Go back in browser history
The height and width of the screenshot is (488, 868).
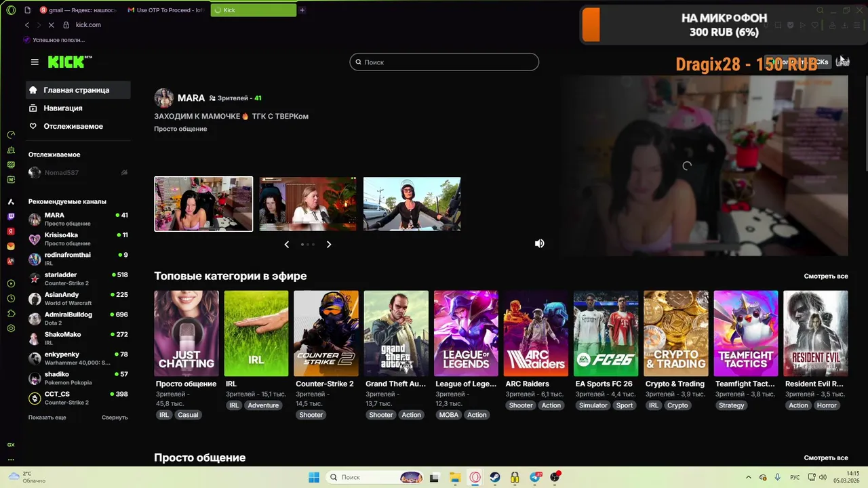click(27, 25)
